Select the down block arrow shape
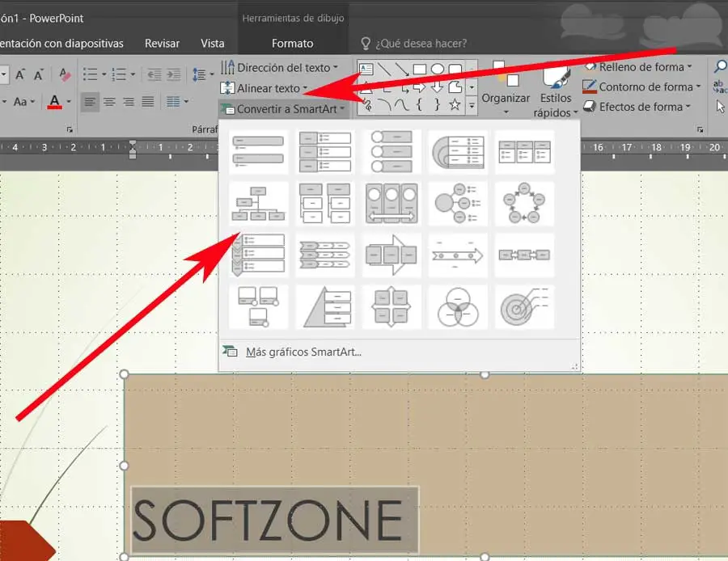The height and width of the screenshot is (561, 728). pos(437,86)
